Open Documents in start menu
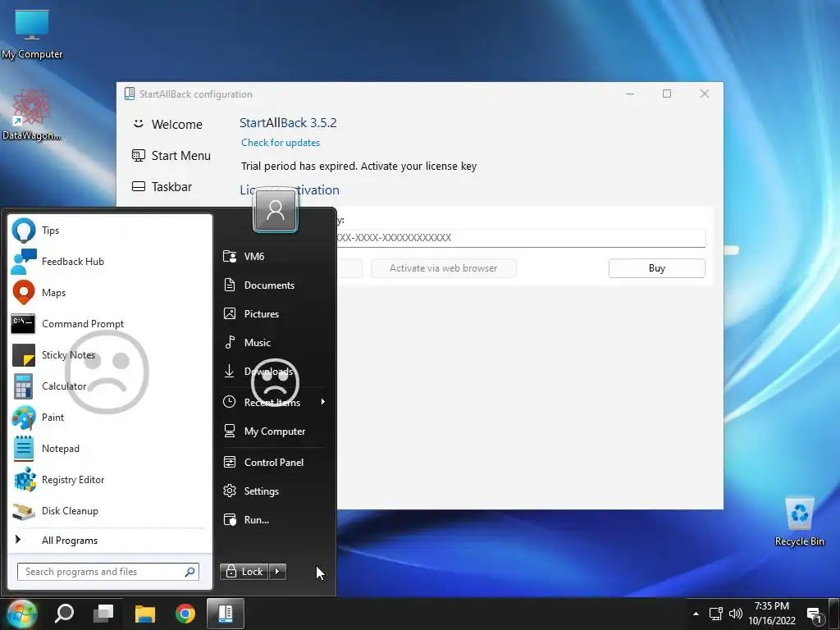Screen dimensions: 840x630 pos(274,285)
